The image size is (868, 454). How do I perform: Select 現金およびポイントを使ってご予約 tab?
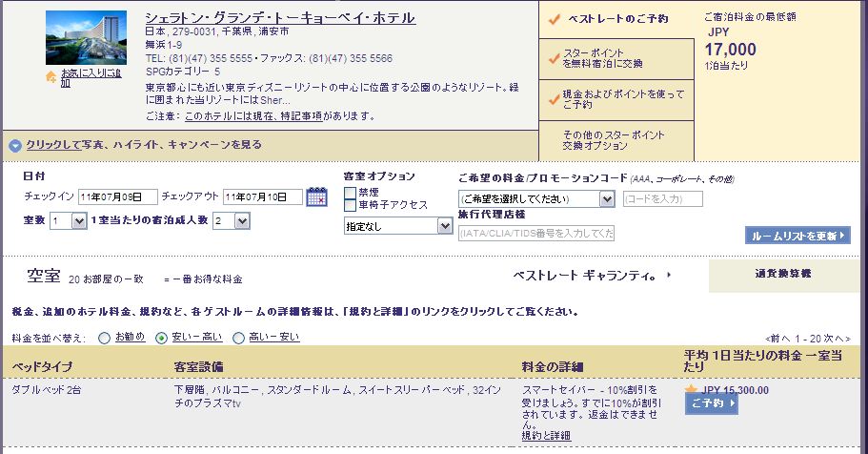(x=616, y=99)
